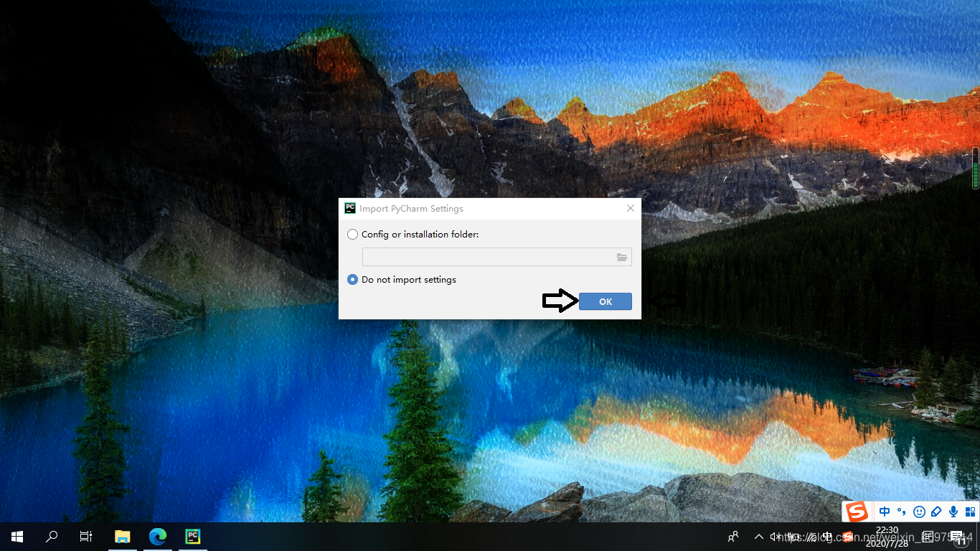Toggle punctuation mode on IME bar
Viewport: 980px width, 551px height.
[x=902, y=512]
